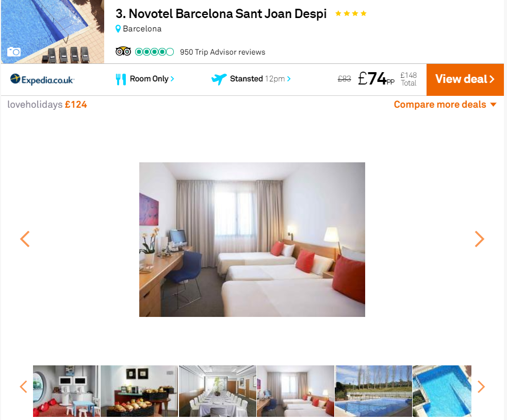Show next main gallery photo
This screenshot has width=507, height=420.
[479, 239]
